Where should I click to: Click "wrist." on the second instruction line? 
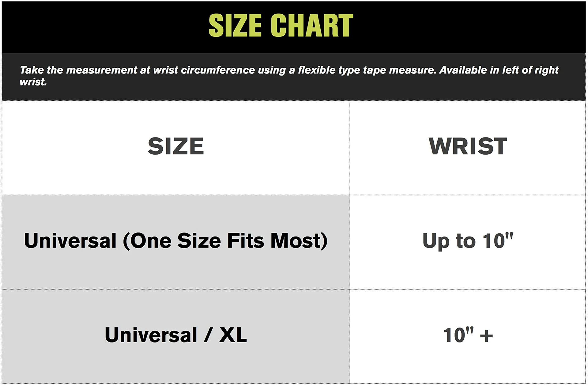click(33, 82)
